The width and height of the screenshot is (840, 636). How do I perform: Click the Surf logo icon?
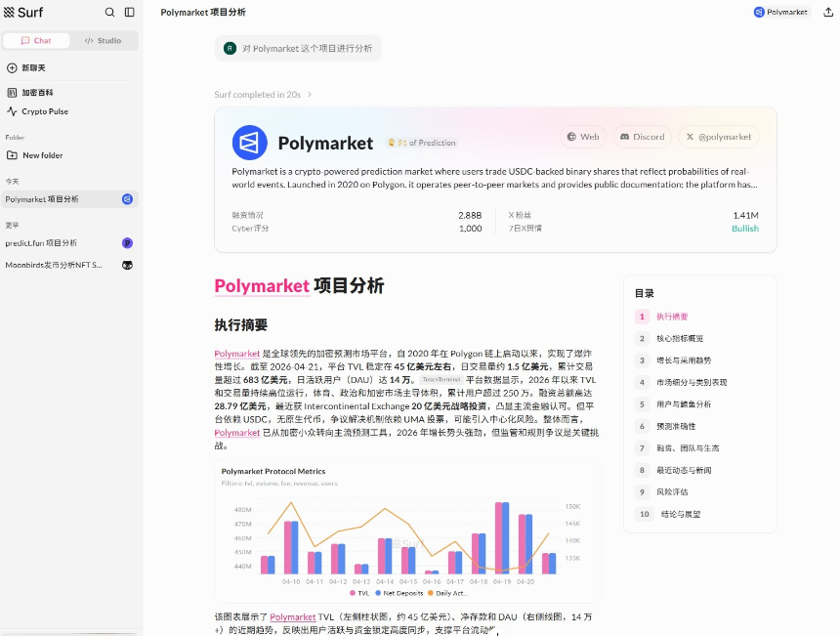(9, 12)
